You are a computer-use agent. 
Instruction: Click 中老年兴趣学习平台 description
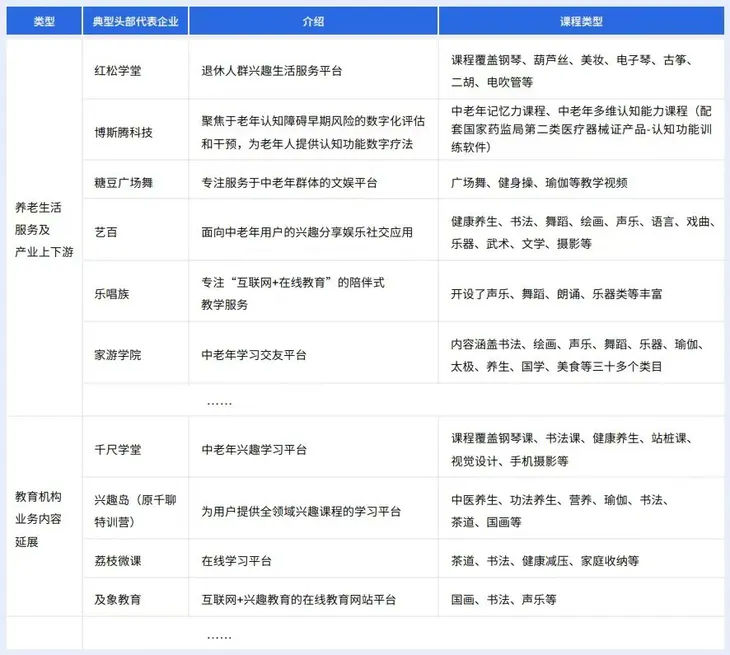254,449
